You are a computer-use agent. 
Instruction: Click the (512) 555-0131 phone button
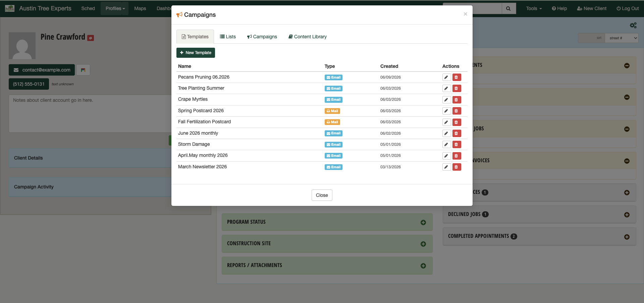[x=29, y=84]
